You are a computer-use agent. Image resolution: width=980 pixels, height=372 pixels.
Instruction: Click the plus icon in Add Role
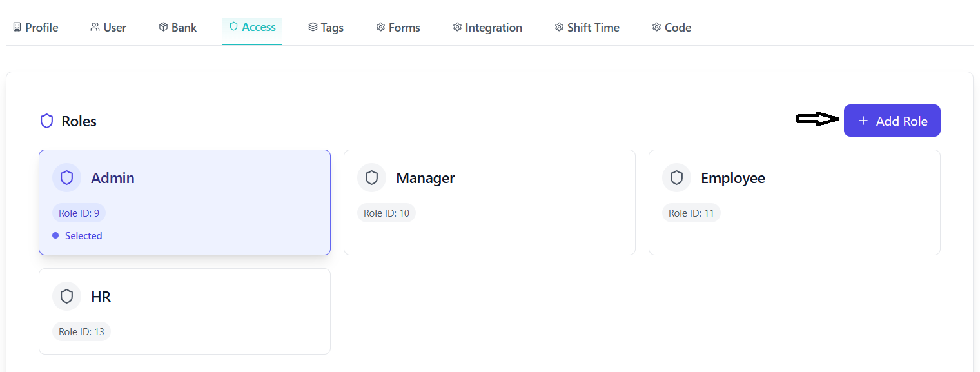863,121
